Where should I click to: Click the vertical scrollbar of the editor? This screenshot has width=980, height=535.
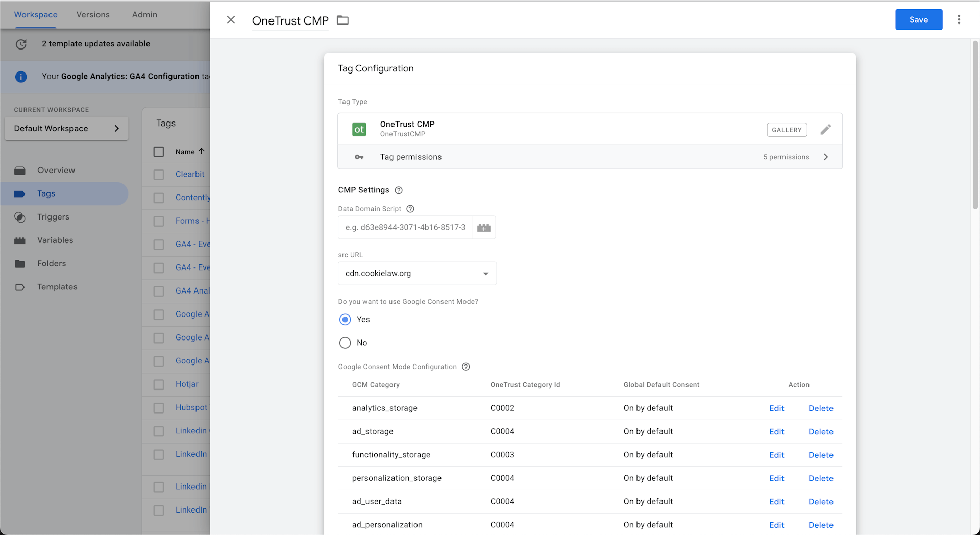click(x=975, y=125)
